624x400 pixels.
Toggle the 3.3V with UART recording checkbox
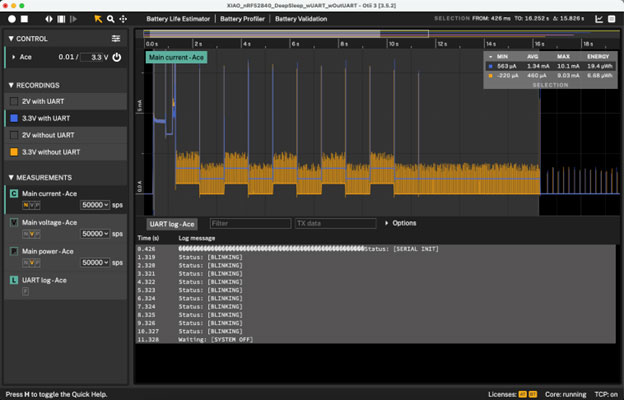(x=14, y=118)
